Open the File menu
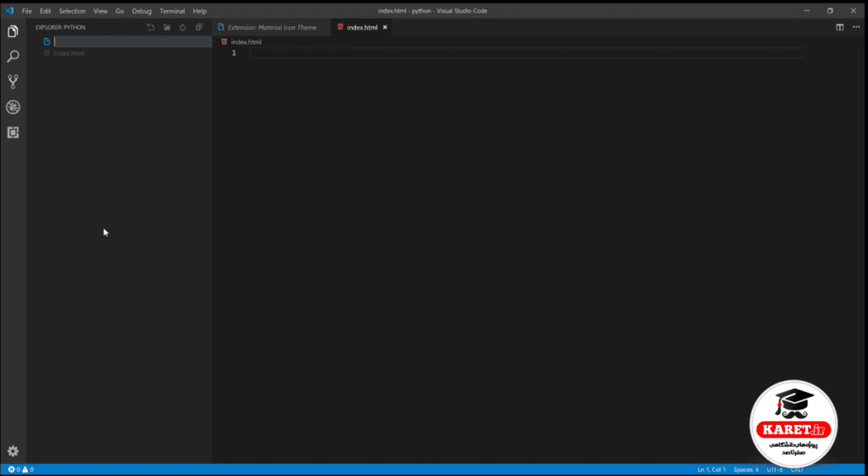The width and height of the screenshot is (868, 476). (26, 11)
